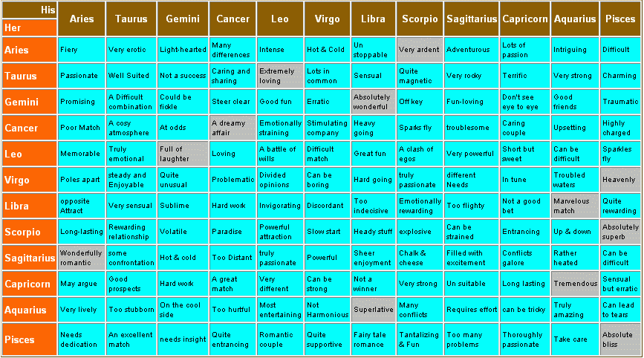Click the 'Chalk & cheese' cell
Image resolution: width=644 pixels, height=358 pixels.
(x=420, y=258)
